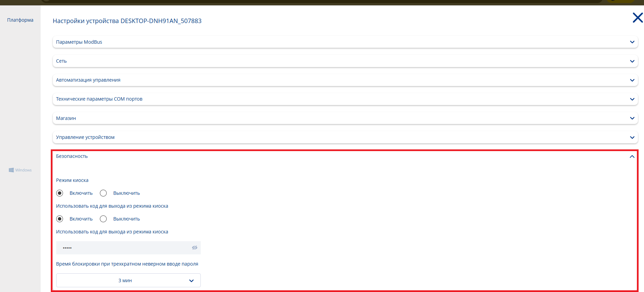This screenshot has width=644, height=292.
Task: Collapse Безопасность section with up chevron
Action: 632,157
